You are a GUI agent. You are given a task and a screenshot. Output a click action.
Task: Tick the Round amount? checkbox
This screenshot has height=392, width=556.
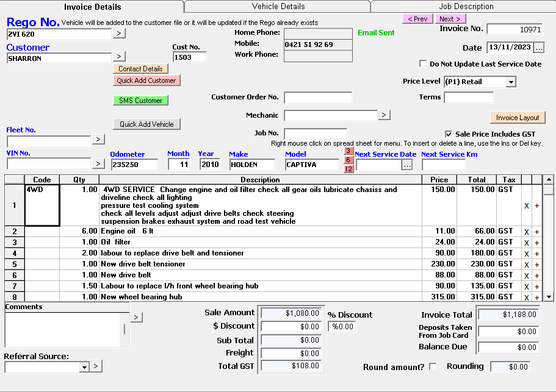(x=433, y=366)
